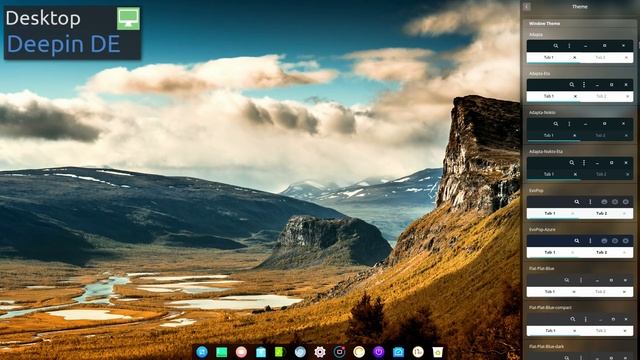The height and width of the screenshot is (360, 640).
Task: Open the trash bin in dock
Action: (438, 352)
